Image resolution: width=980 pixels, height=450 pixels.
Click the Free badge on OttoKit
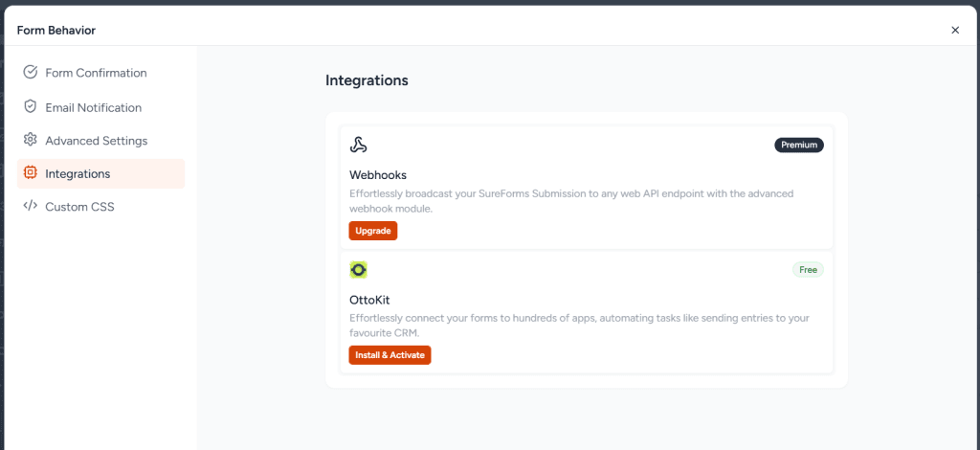pyautogui.click(x=808, y=270)
